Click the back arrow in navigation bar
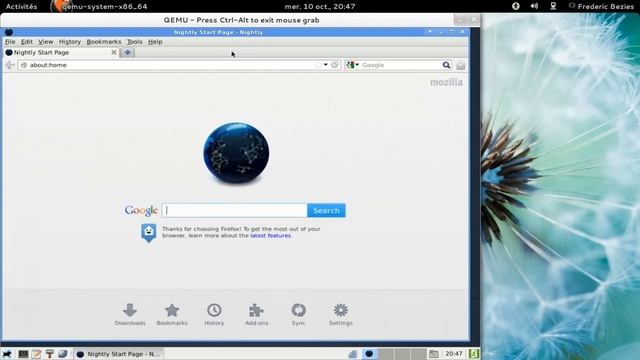This screenshot has height=360, width=640. click(x=10, y=65)
